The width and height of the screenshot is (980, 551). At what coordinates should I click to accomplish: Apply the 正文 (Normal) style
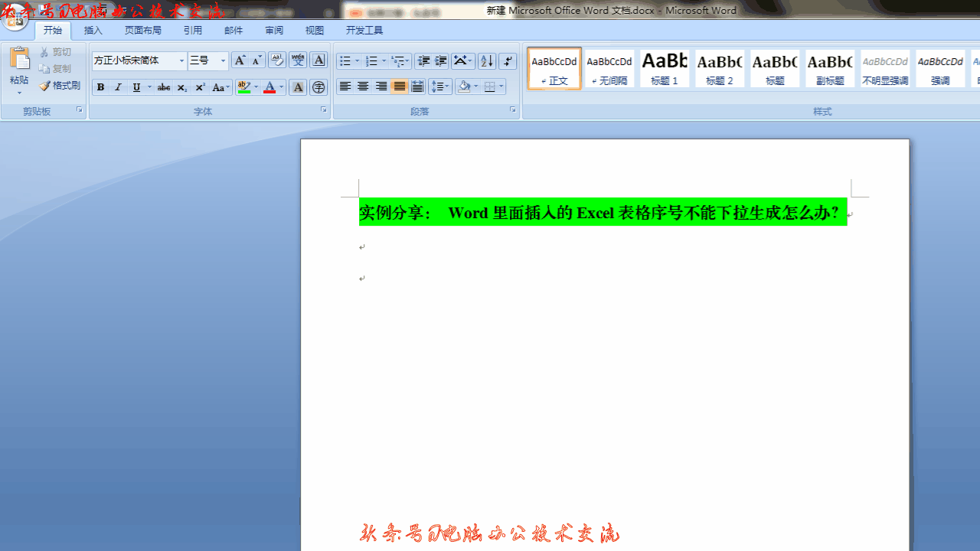[x=554, y=69]
